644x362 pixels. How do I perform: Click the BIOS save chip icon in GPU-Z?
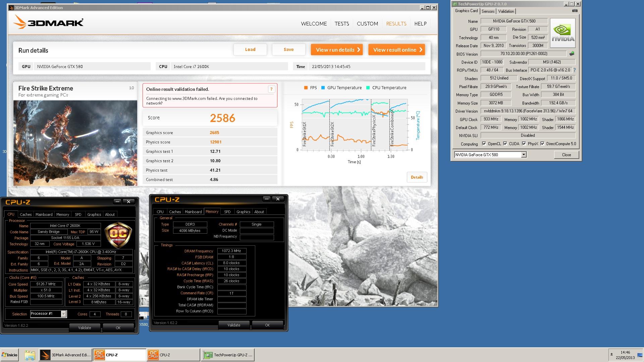click(572, 54)
